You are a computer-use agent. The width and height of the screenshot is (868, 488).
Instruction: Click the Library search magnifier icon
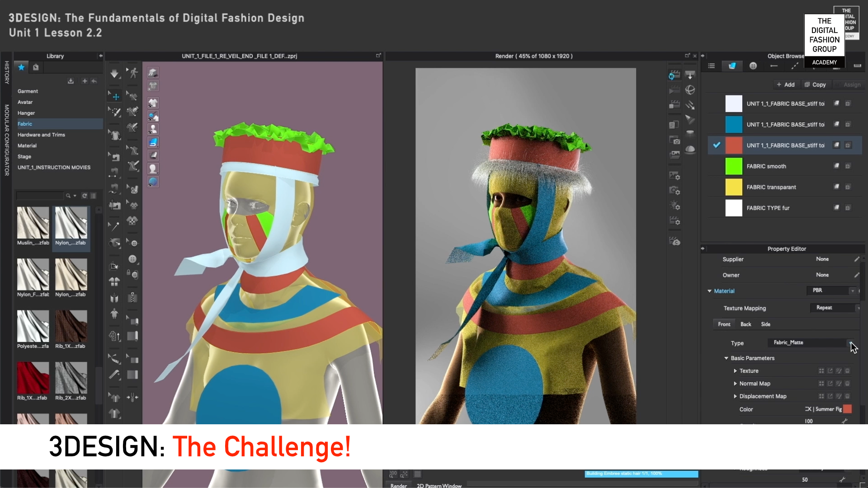pyautogui.click(x=68, y=196)
